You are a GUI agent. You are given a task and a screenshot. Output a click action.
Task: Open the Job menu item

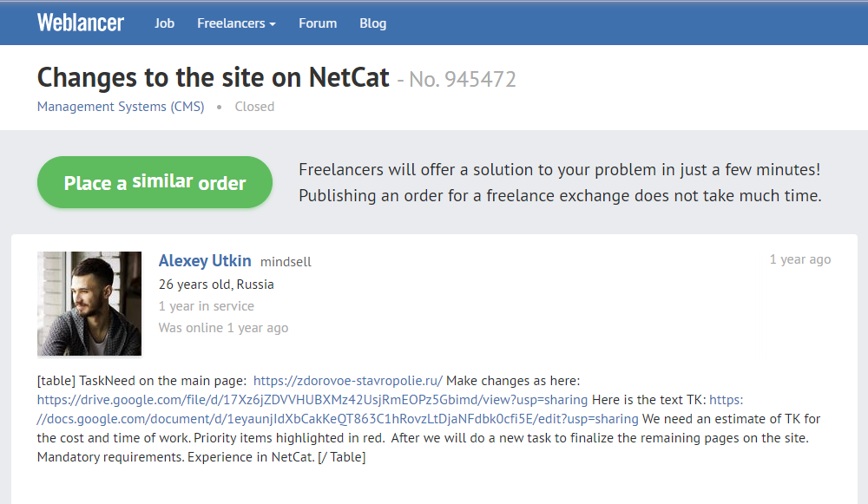click(164, 23)
